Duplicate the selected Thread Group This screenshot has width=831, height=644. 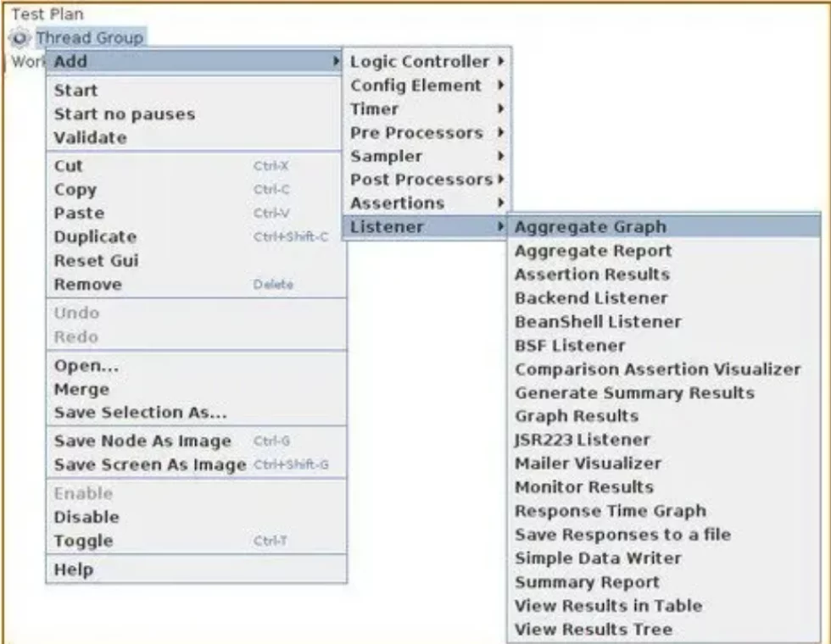[x=95, y=237]
